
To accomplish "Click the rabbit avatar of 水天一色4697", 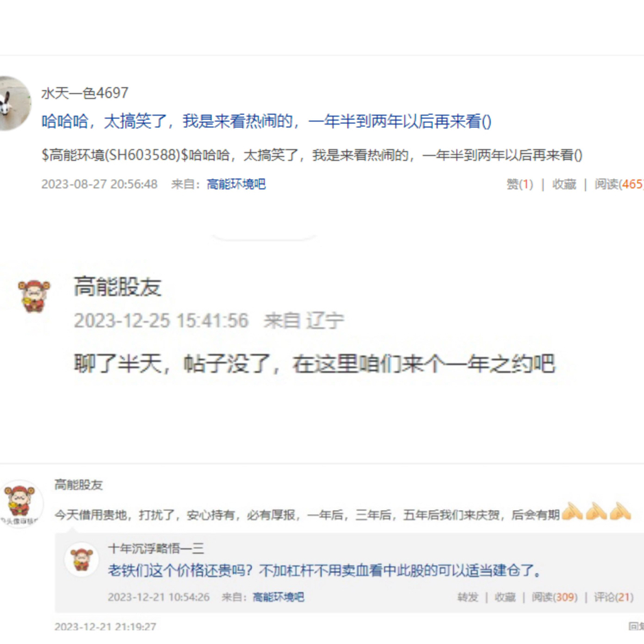I will [x=14, y=104].
